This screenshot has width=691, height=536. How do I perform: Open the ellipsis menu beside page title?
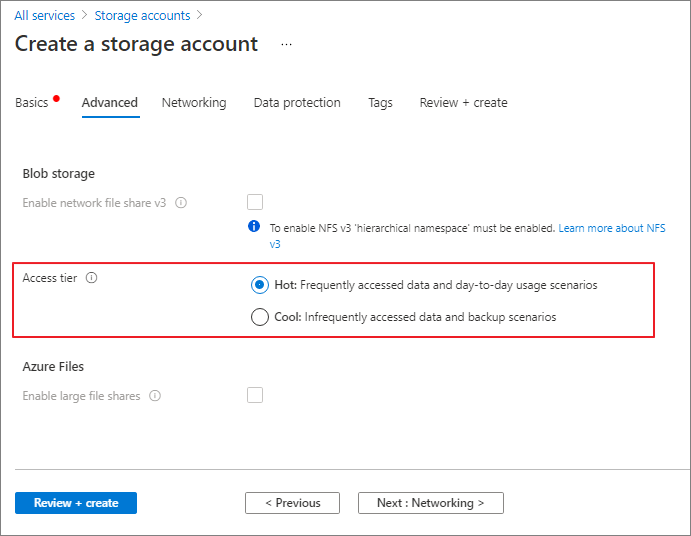coord(287,45)
